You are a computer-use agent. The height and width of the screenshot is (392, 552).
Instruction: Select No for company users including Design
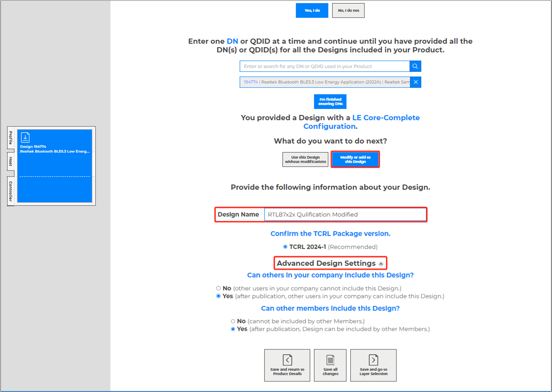pos(219,288)
